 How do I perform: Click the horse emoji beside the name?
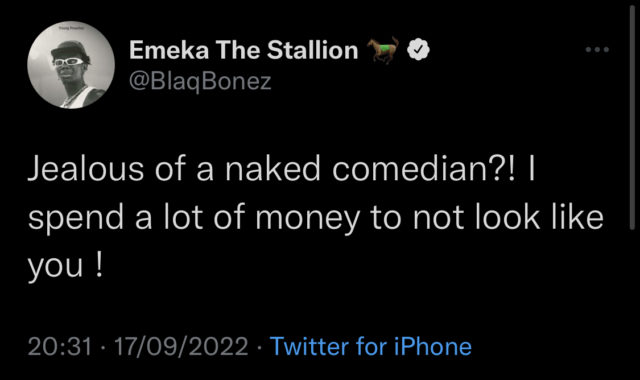tap(382, 49)
